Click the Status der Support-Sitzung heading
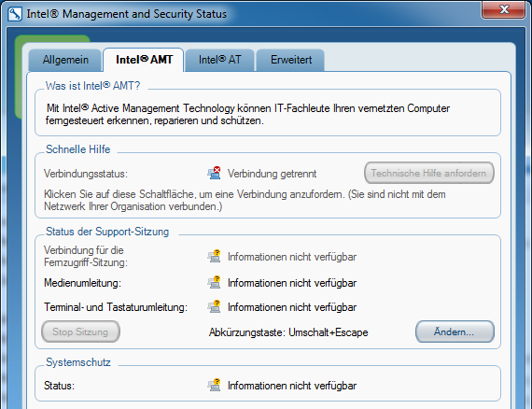The width and height of the screenshot is (532, 409). click(107, 232)
